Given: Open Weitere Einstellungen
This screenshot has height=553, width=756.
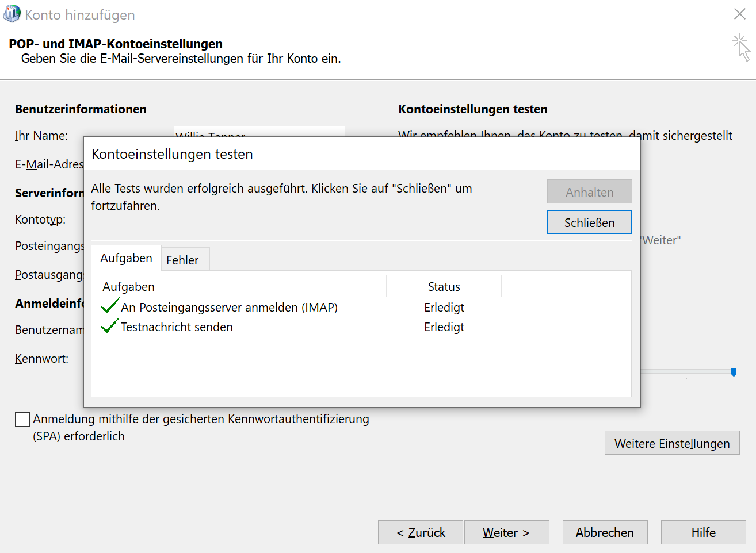Looking at the screenshot, I should (671, 443).
